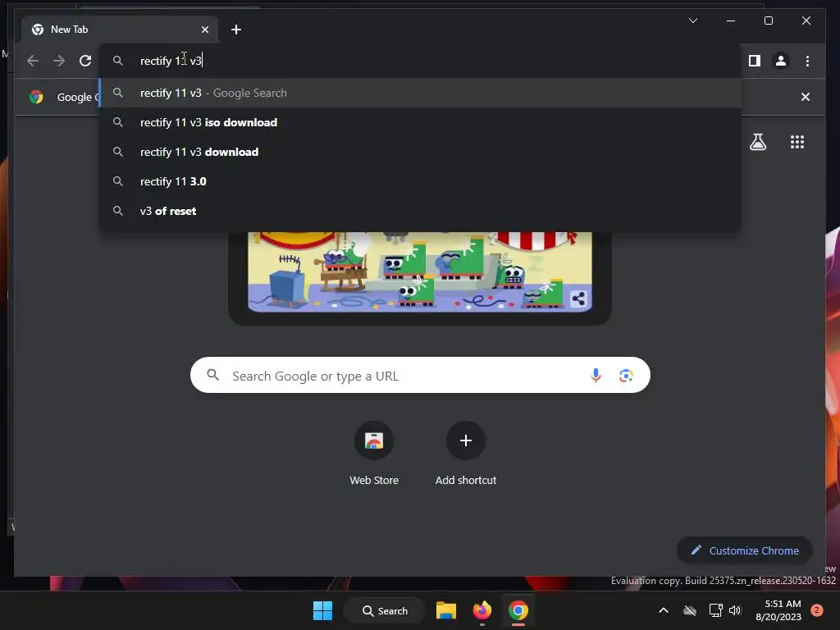
Task: Open the Windows Start menu
Action: (322, 610)
